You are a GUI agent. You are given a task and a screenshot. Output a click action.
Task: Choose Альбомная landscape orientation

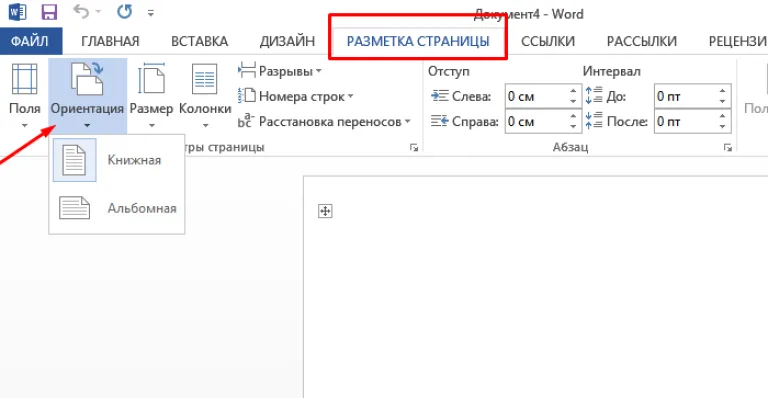point(117,208)
